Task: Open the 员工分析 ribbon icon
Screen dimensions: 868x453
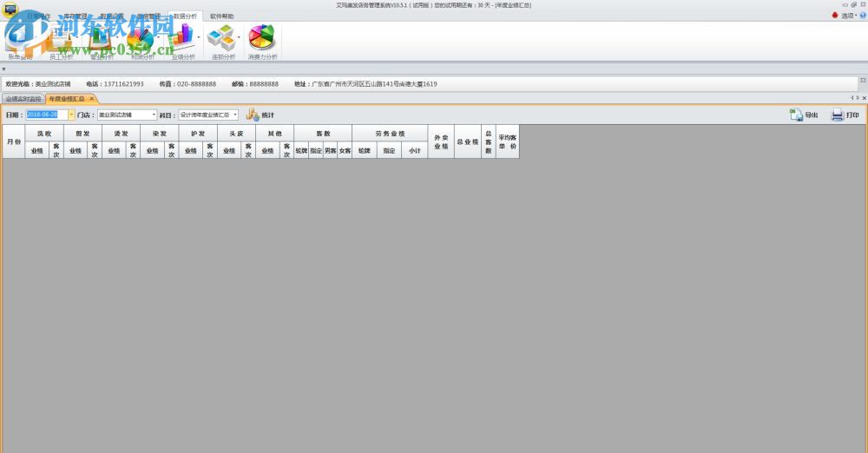Action: (61, 42)
